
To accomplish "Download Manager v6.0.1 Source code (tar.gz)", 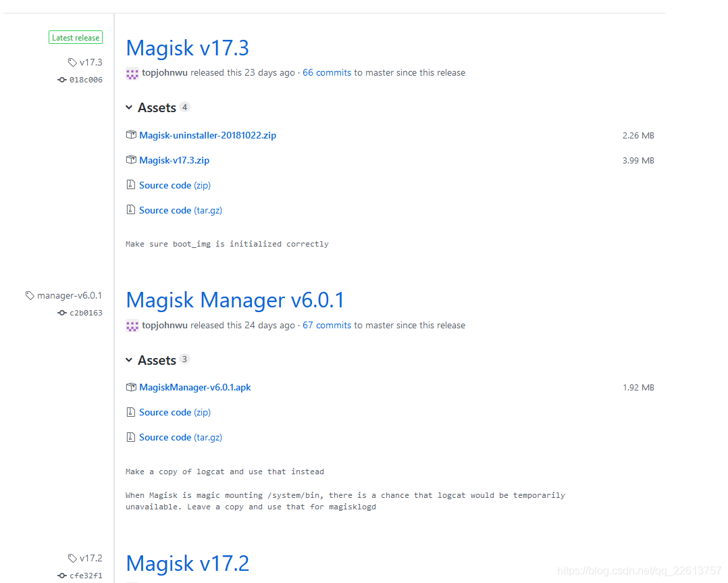I will point(180,438).
